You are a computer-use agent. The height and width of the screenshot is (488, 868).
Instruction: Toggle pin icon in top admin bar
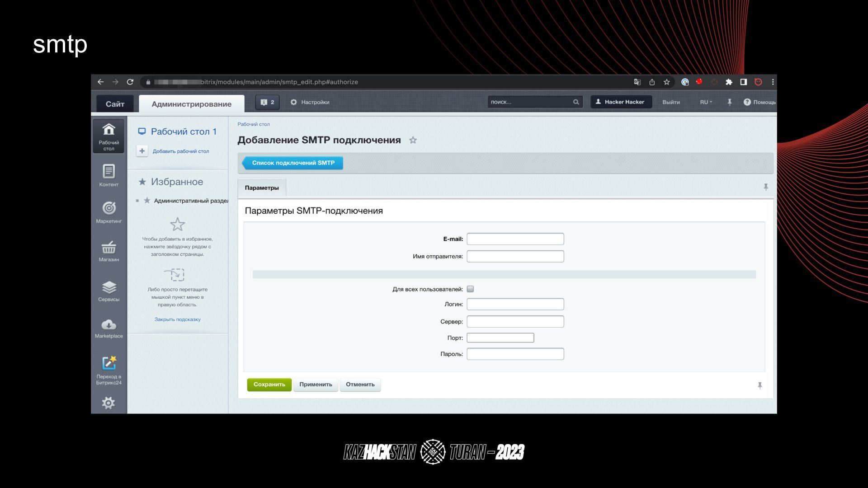(x=729, y=102)
